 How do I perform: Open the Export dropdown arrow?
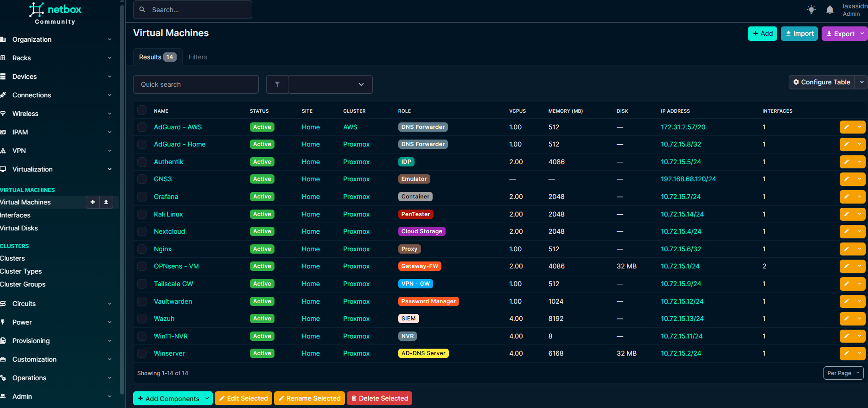tap(862, 33)
